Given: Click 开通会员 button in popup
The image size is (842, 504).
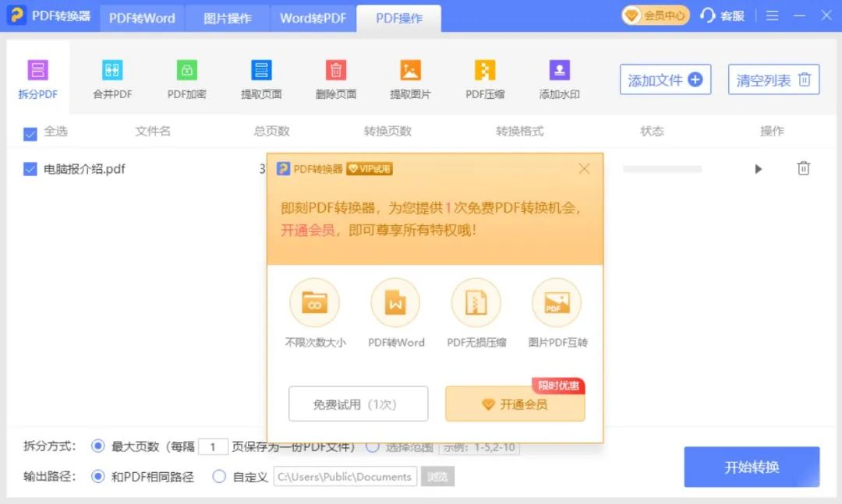Looking at the screenshot, I should [515, 404].
